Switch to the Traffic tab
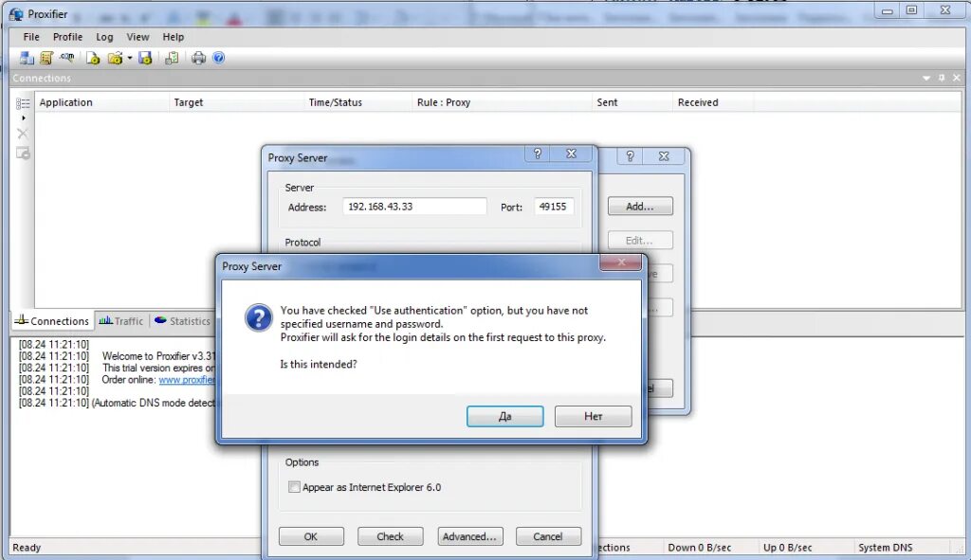The height and width of the screenshot is (560, 971). (x=121, y=321)
